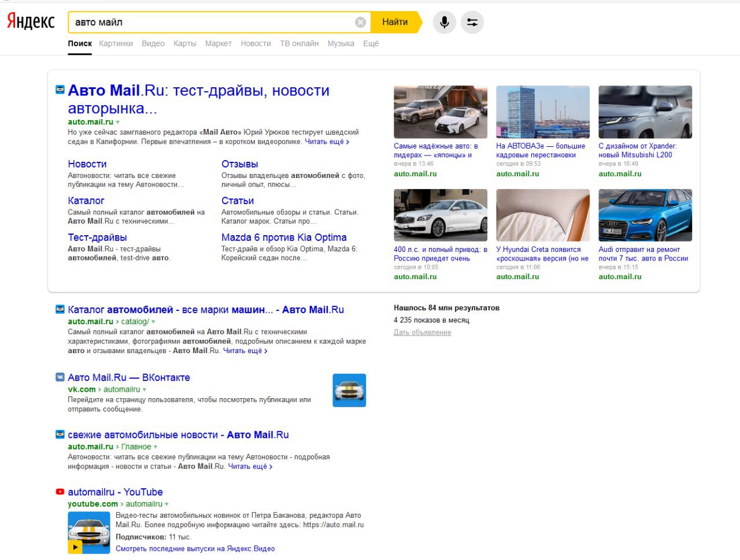
Task: Open Mazda 6 против Kia Optima link
Action: [284, 238]
